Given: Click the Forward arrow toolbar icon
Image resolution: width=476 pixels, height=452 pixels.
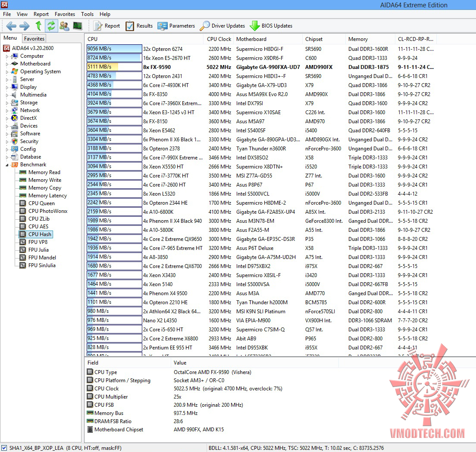Looking at the screenshot, I should [25, 26].
